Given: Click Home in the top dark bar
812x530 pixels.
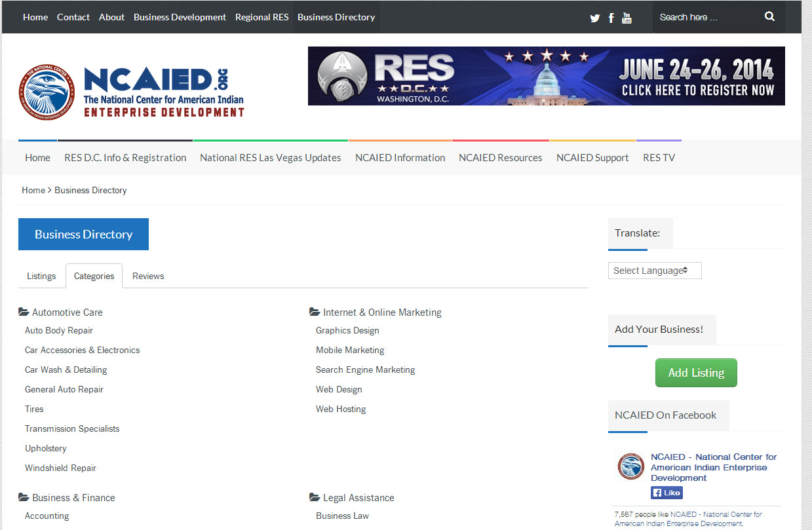Looking at the screenshot, I should pos(35,17).
